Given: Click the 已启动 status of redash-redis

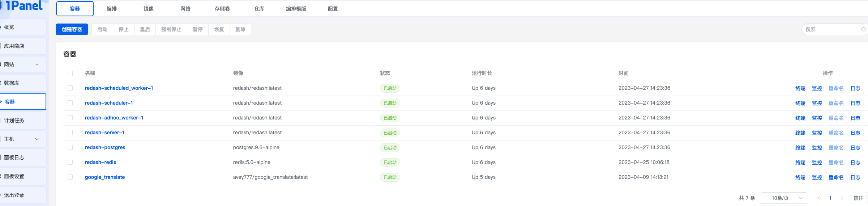Looking at the screenshot, I should (x=390, y=163).
